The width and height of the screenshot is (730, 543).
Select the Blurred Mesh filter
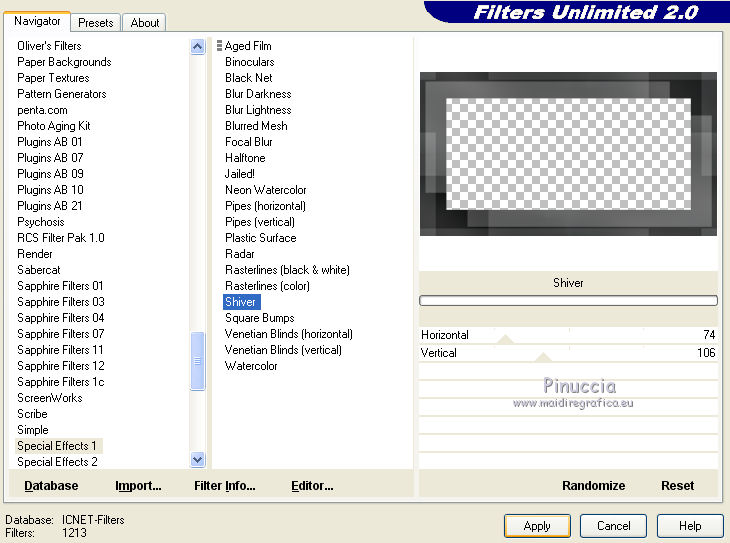256,126
